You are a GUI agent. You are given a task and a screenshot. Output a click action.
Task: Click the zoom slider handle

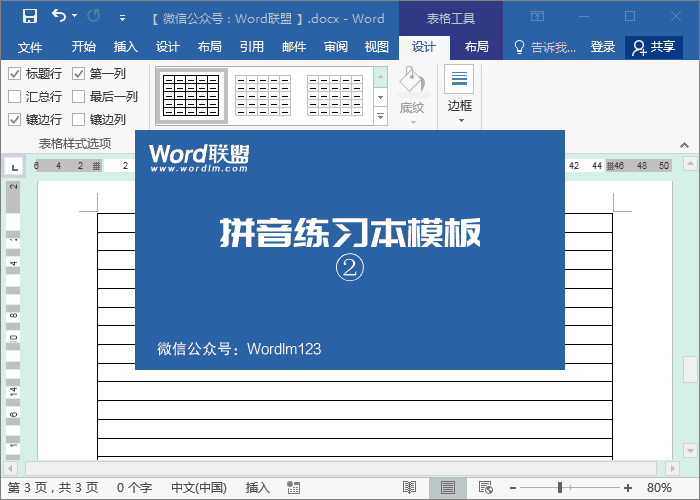(560, 488)
